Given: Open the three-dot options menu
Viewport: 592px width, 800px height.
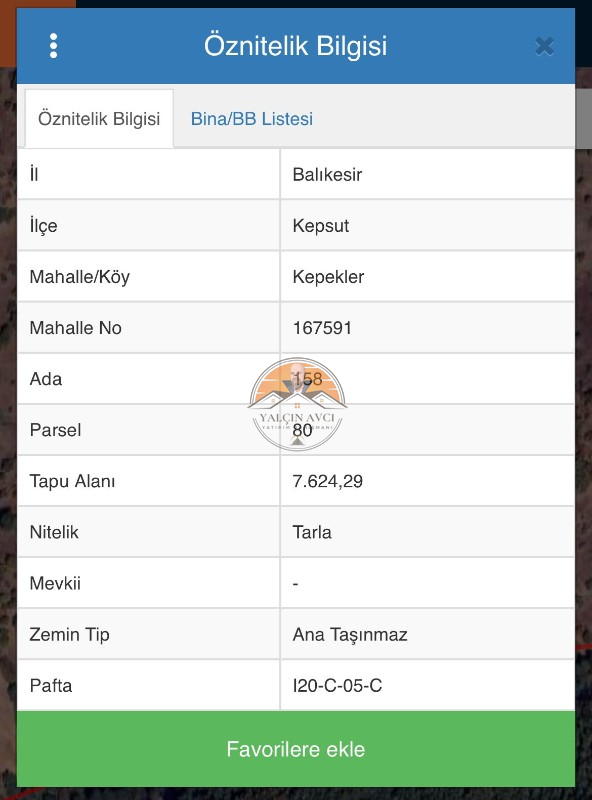Looking at the screenshot, I should (53, 46).
